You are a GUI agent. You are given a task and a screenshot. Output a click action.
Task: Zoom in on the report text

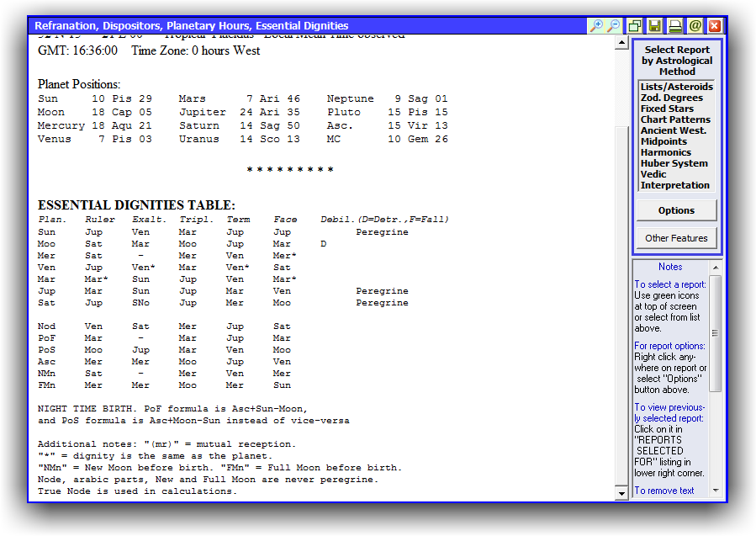coord(596,26)
